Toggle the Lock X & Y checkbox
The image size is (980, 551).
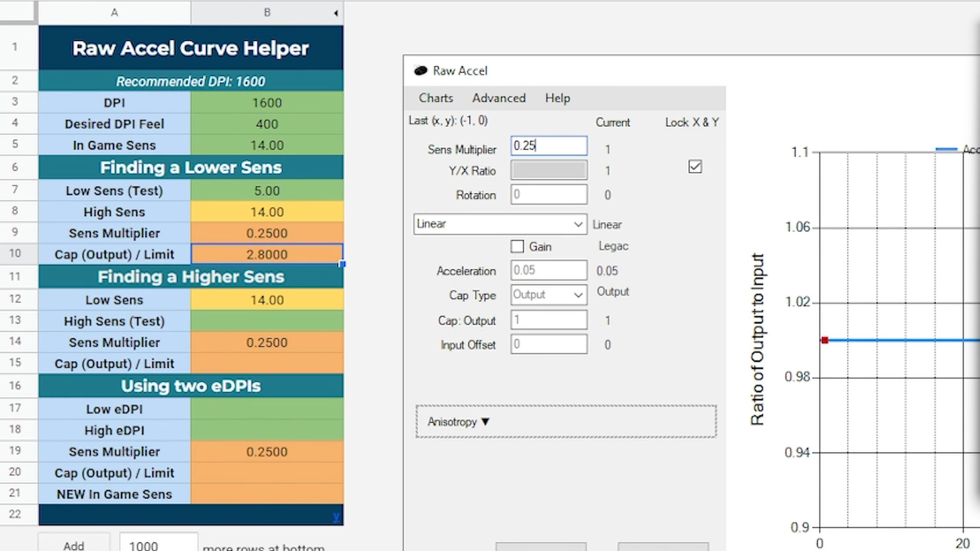pyautogui.click(x=695, y=167)
